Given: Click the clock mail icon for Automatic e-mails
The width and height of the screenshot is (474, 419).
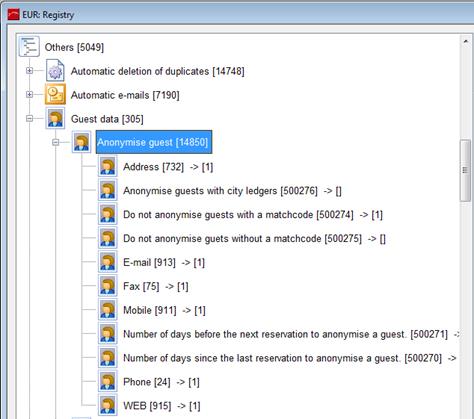Looking at the screenshot, I should click(x=55, y=94).
